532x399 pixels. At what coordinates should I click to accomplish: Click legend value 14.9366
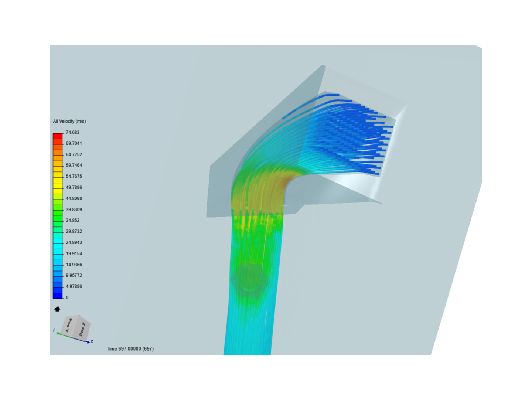[x=74, y=265]
